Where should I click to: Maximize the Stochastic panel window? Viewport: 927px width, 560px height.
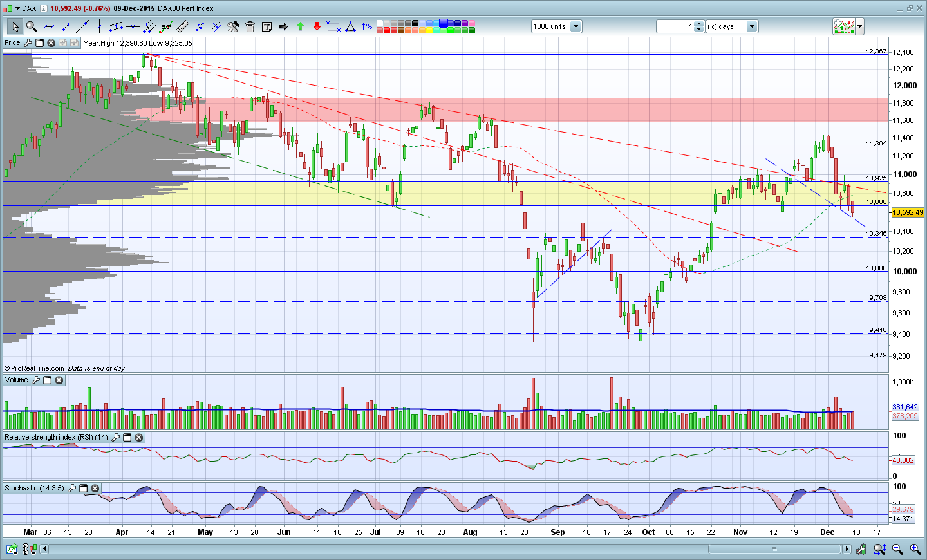84,489
